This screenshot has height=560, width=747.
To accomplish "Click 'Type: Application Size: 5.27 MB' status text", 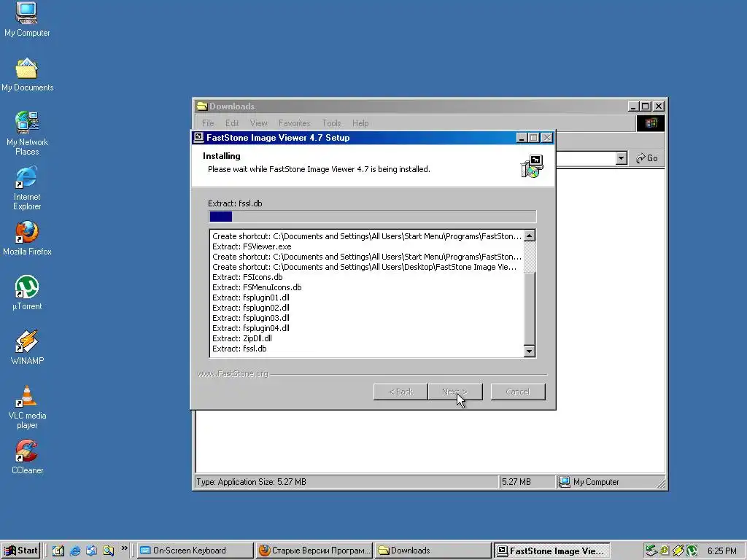I will 251,482.
